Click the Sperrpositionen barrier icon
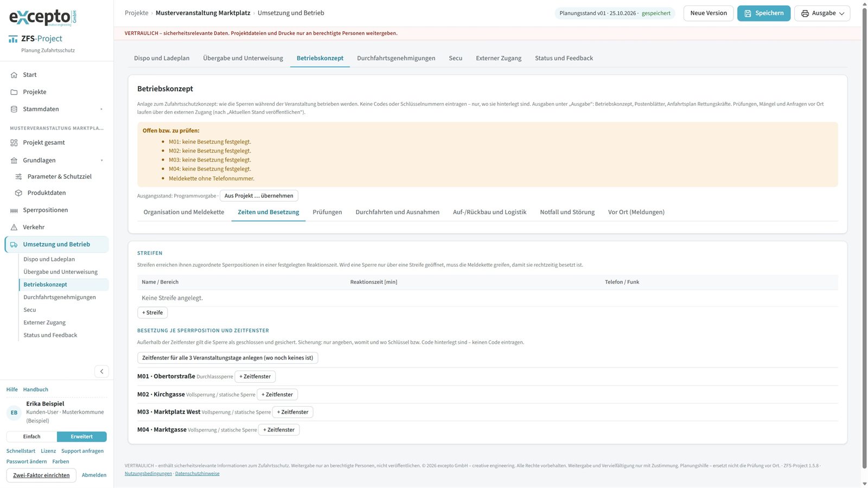This screenshot has width=868, height=488. click(x=14, y=210)
